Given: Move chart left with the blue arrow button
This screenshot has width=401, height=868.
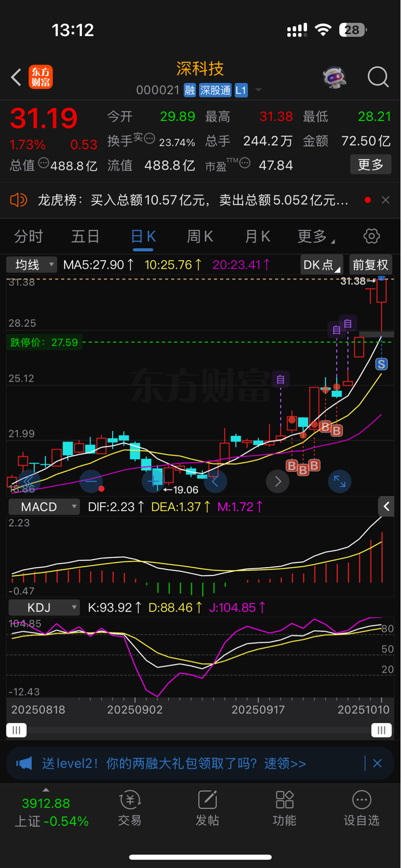Looking at the screenshot, I should point(215,481).
